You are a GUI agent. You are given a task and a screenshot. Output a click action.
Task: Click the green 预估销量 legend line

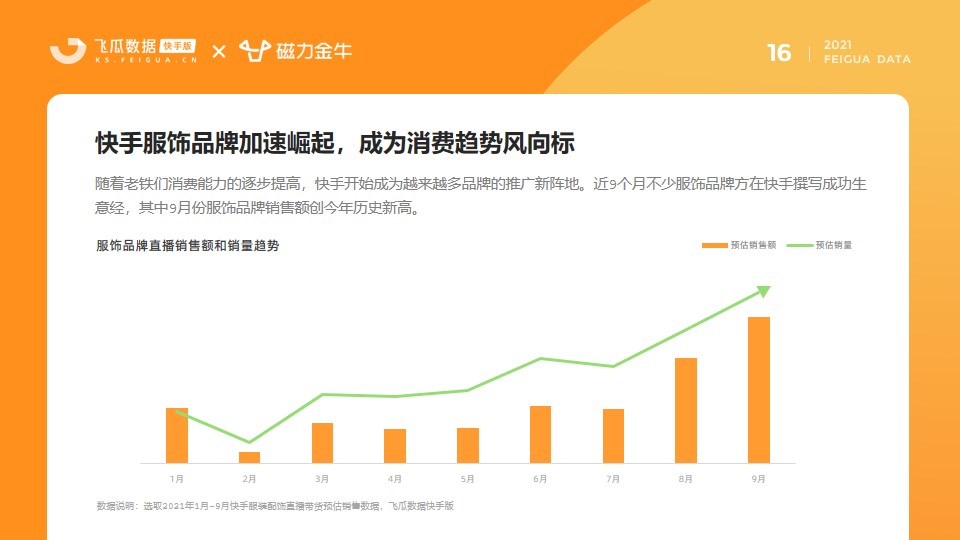pos(800,246)
